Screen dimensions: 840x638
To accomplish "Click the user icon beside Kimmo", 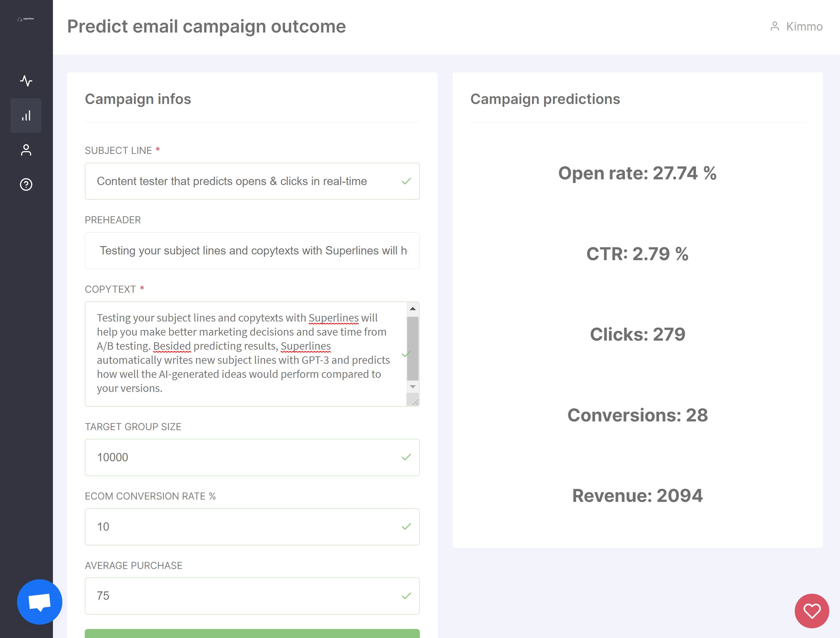I will tap(774, 26).
